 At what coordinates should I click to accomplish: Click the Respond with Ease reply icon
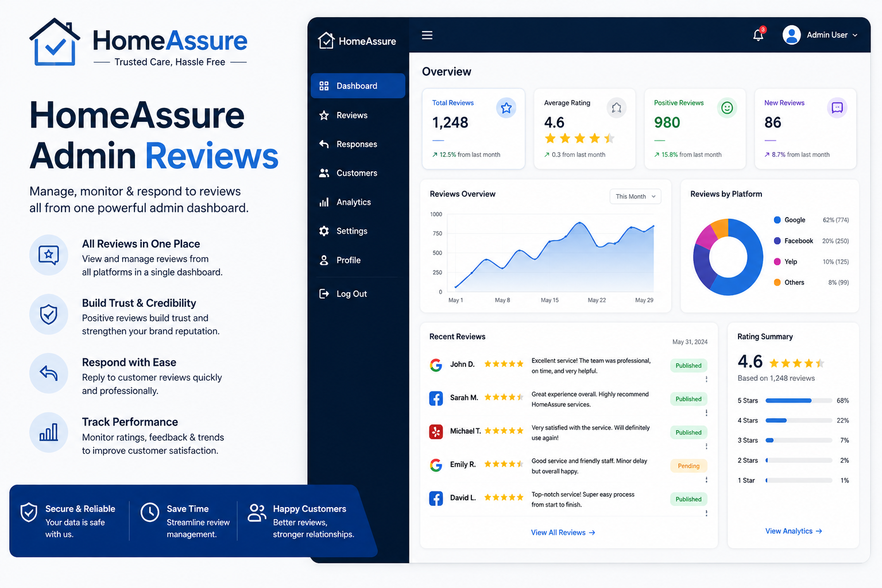(x=49, y=373)
